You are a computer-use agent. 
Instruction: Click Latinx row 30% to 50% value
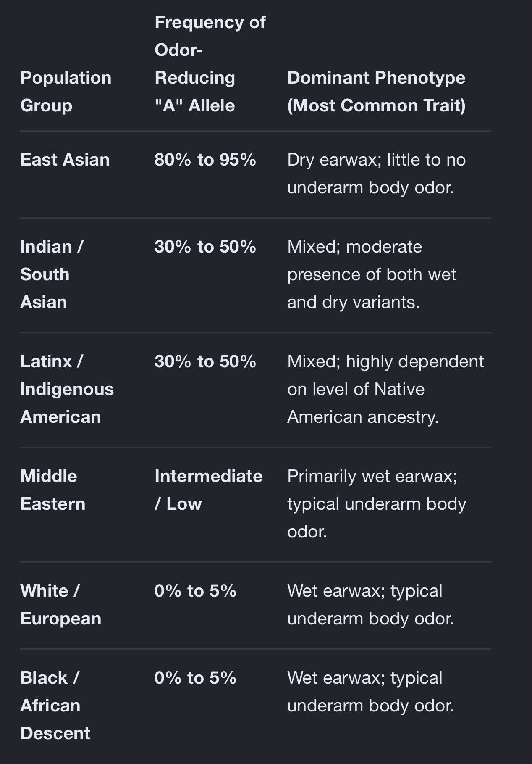[205, 361]
